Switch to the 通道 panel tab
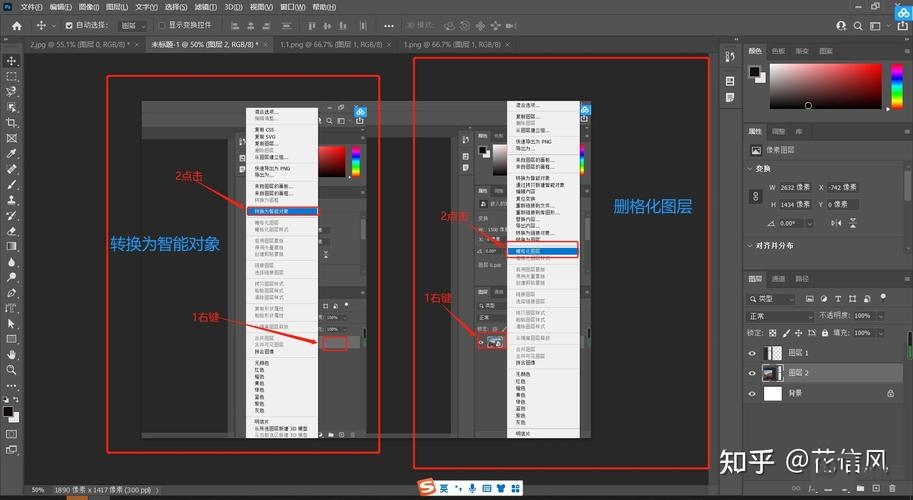This screenshot has height=500, width=913. pyautogui.click(x=778, y=279)
